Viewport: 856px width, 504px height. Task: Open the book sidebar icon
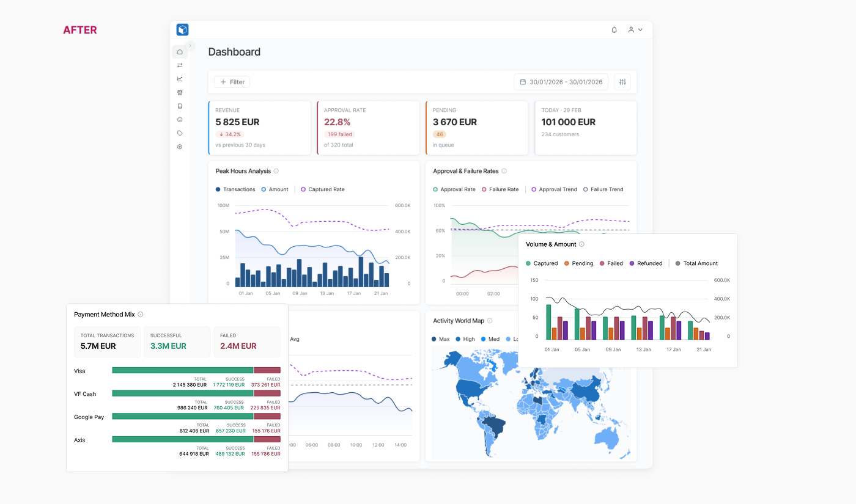coord(180,106)
